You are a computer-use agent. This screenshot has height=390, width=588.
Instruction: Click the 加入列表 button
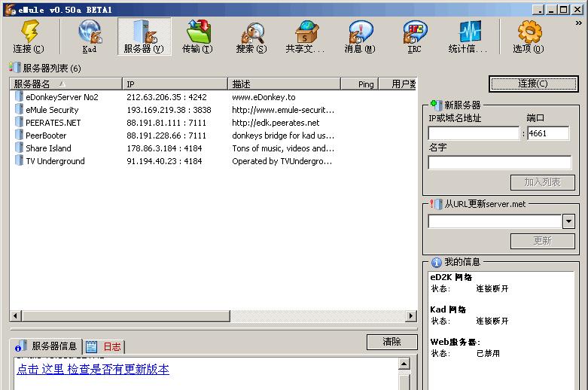point(542,182)
